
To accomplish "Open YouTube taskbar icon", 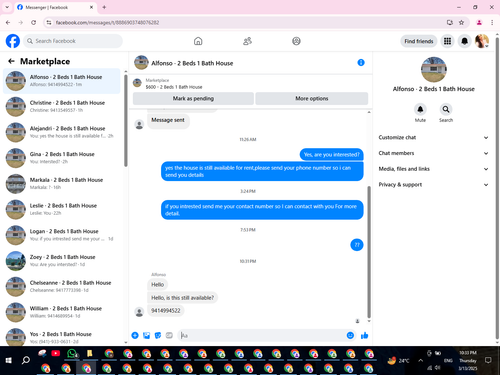I will point(56,353).
